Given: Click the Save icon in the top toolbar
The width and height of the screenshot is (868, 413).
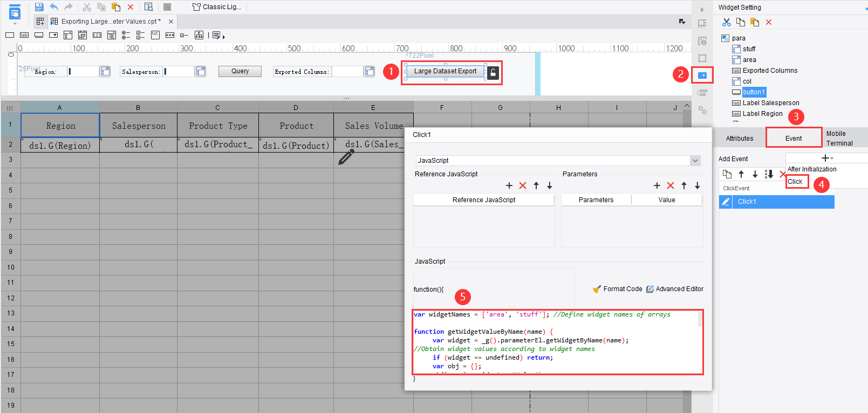Looking at the screenshot, I should tap(39, 7).
